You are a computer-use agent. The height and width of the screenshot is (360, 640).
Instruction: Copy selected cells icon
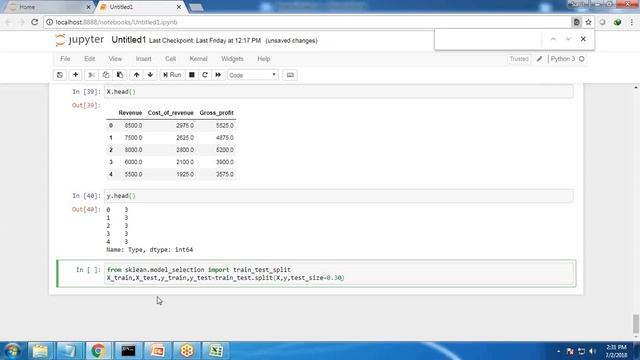[106, 75]
